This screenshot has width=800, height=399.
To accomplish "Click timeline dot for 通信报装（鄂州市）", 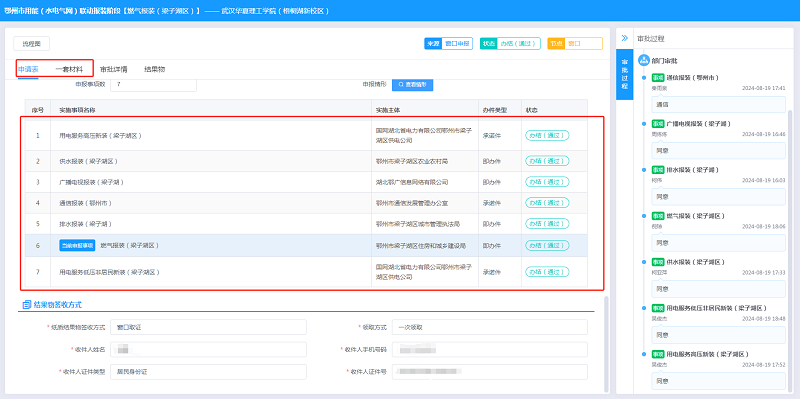I will 644,78.
